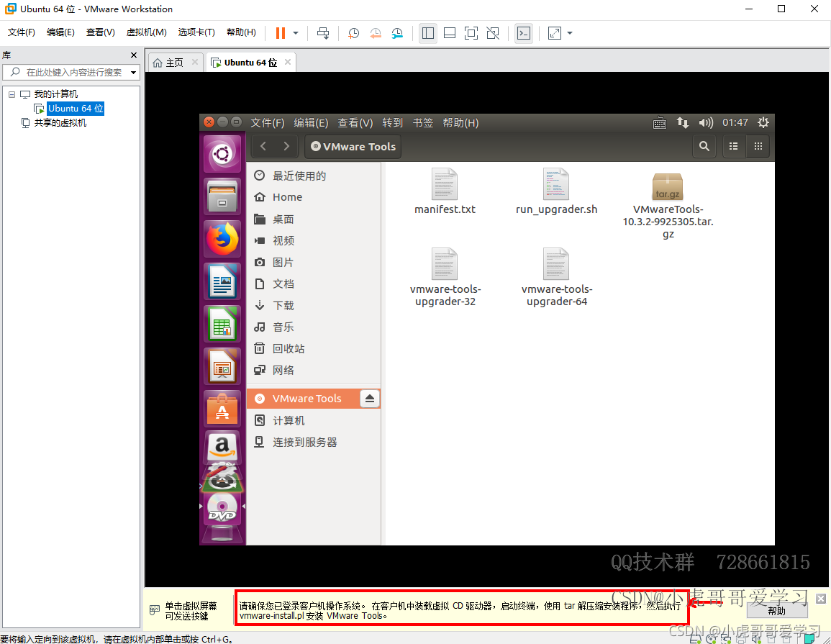Open the sound volume indicator
The image size is (831, 644).
click(x=705, y=123)
